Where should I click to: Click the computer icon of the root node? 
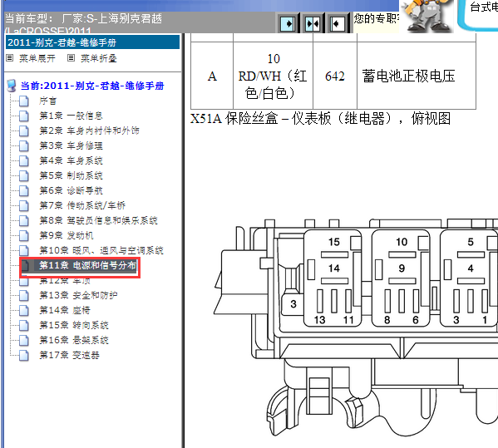(x=12, y=86)
